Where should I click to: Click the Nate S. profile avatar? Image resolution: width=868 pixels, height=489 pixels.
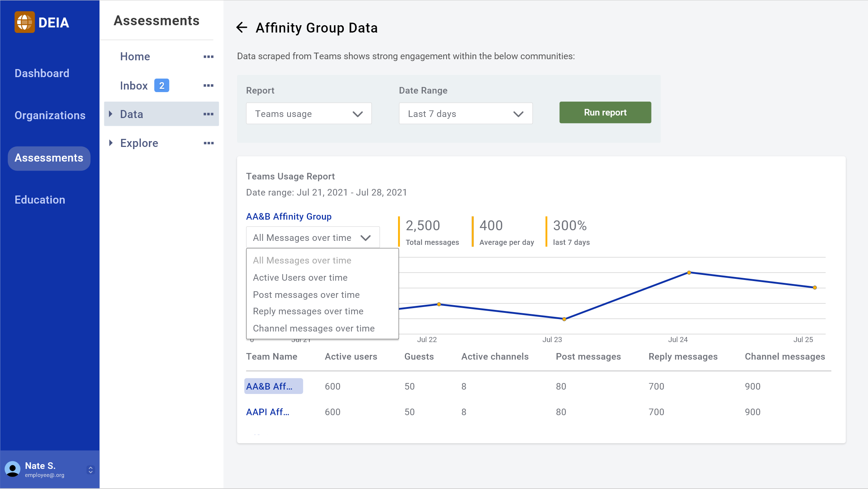tap(12, 469)
